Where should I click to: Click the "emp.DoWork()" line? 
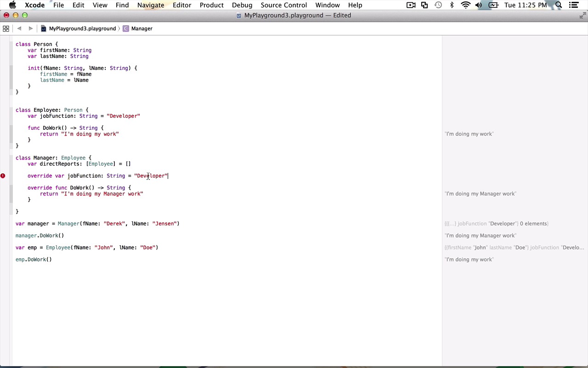[34, 259]
